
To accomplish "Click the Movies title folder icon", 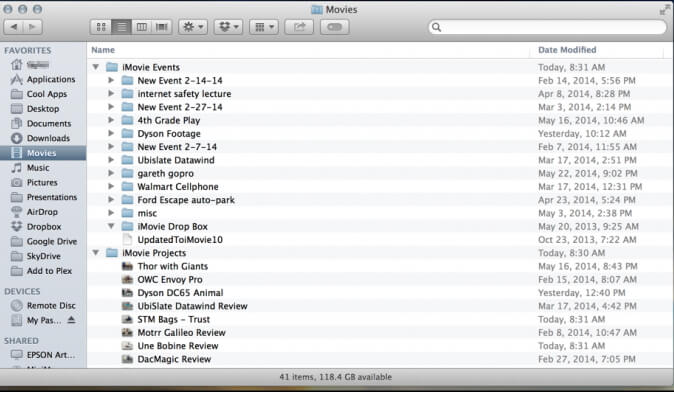I will (317, 9).
